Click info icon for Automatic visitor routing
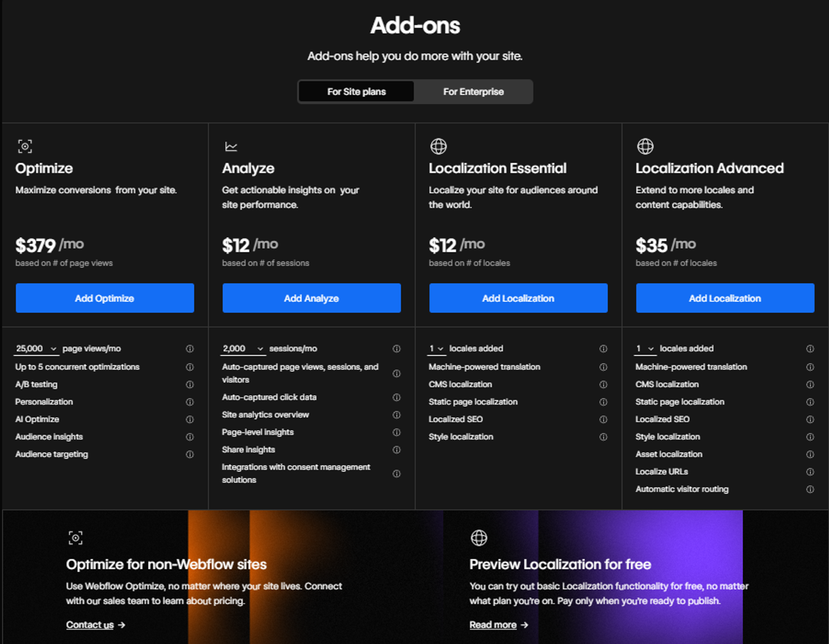829x644 pixels. [x=810, y=489]
